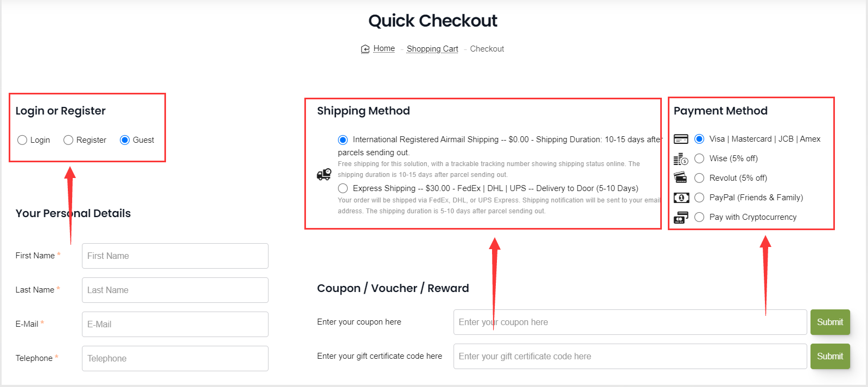The width and height of the screenshot is (868, 387).
Task: Select PayPal (Friends & Family) payment
Action: click(699, 198)
